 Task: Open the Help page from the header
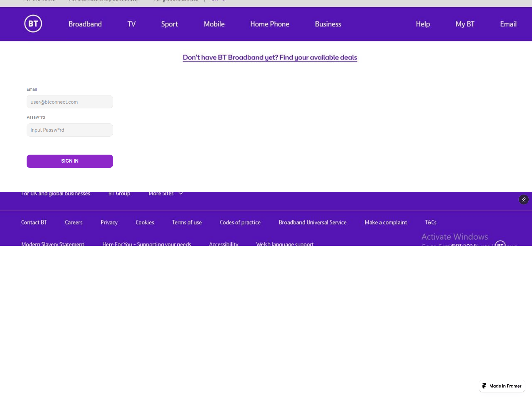tap(423, 24)
